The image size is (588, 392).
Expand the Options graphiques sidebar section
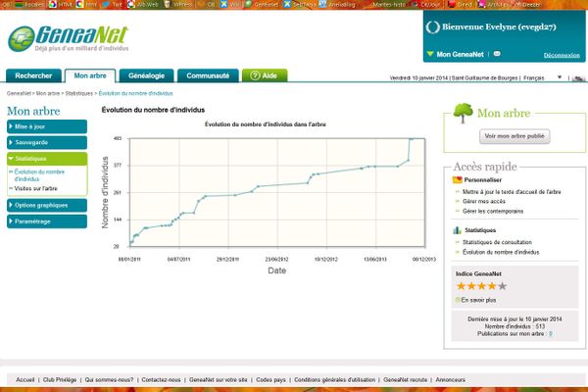(x=47, y=206)
